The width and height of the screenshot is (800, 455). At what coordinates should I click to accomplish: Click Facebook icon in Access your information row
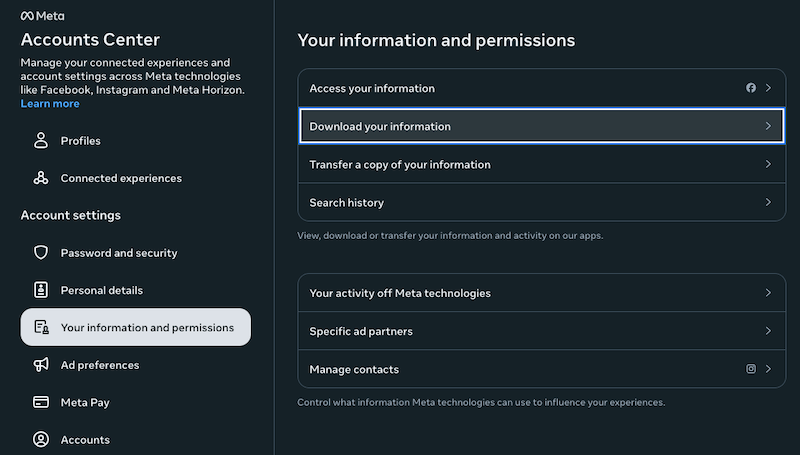point(751,88)
